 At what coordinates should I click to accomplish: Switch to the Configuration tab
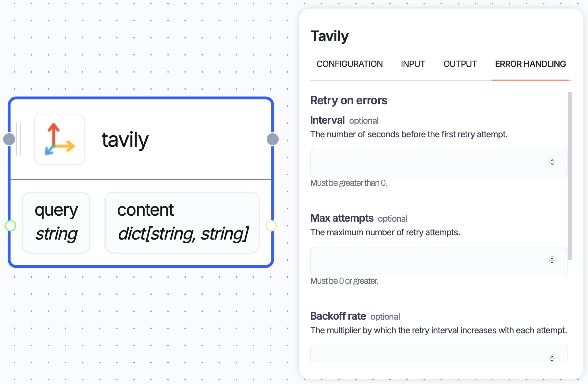point(349,64)
